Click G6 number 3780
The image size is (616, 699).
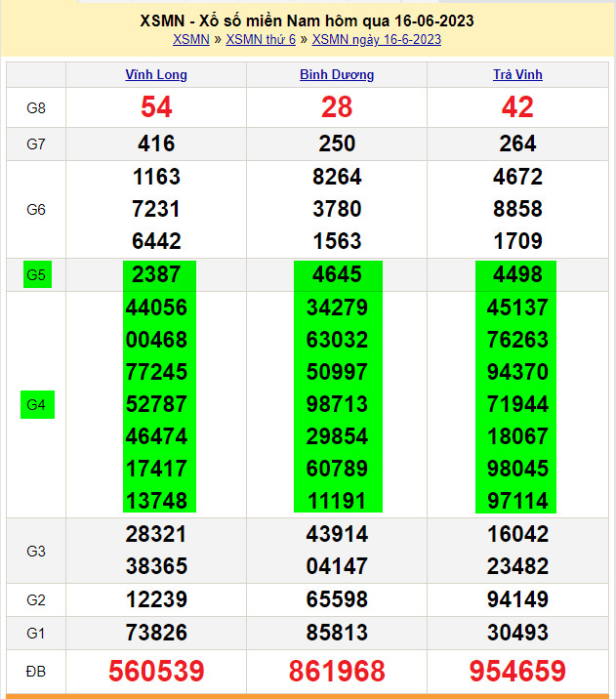click(337, 209)
